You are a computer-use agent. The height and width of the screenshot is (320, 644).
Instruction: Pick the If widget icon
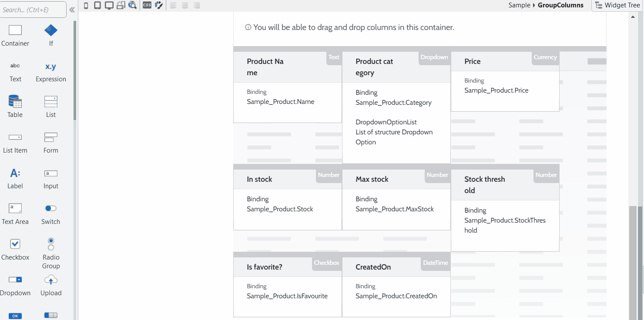click(51, 30)
